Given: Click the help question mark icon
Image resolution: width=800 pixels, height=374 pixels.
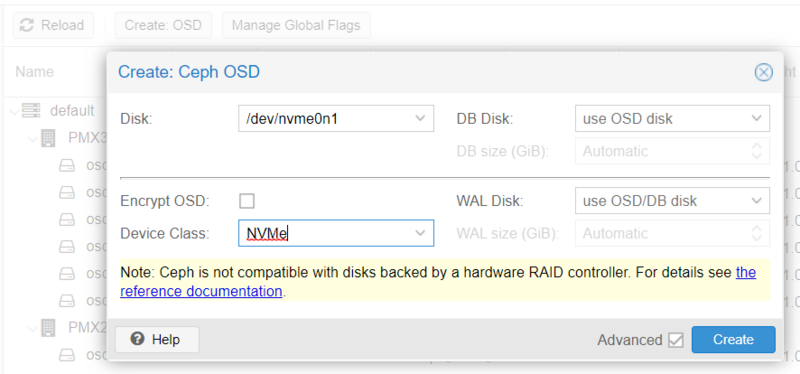Looking at the screenshot, I should [137, 339].
